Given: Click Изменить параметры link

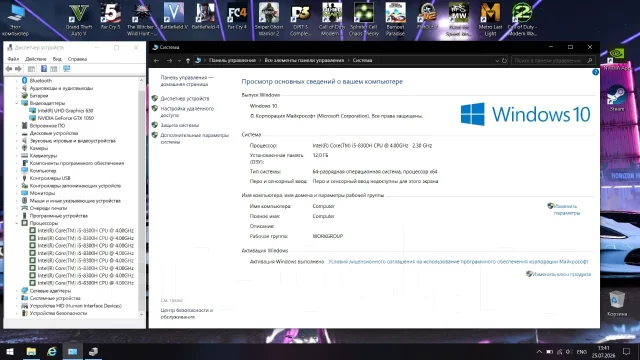Looking at the screenshot, I should pos(566,209).
